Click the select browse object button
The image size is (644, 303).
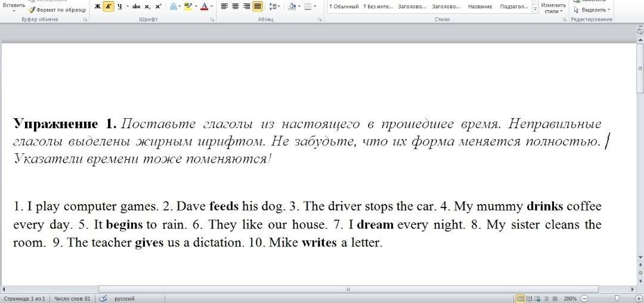coord(640,273)
